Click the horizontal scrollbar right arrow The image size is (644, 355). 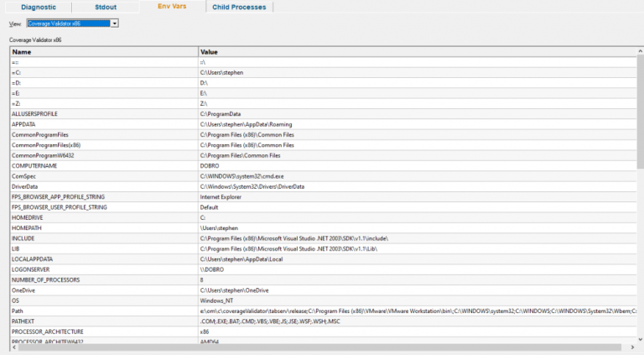click(x=632, y=347)
